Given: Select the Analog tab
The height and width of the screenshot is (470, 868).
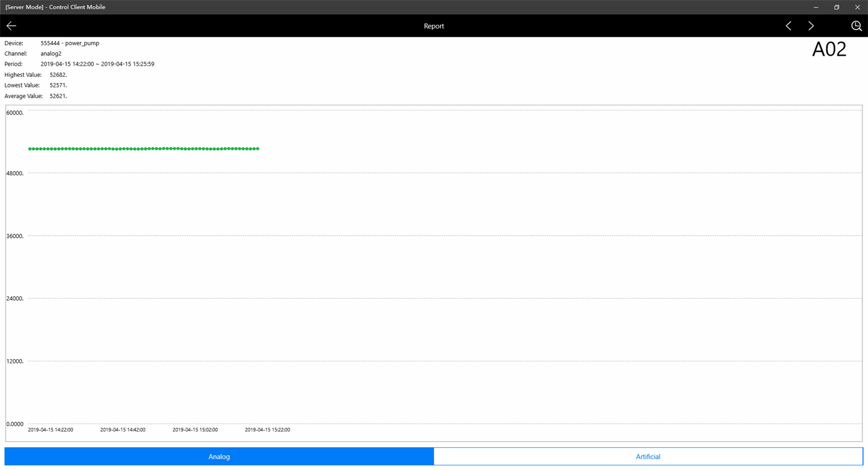Looking at the screenshot, I should [218, 456].
